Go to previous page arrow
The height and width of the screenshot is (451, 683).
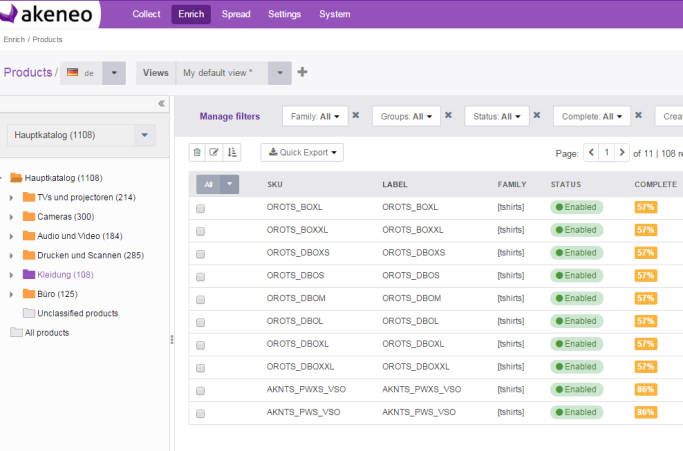click(591, 153)
